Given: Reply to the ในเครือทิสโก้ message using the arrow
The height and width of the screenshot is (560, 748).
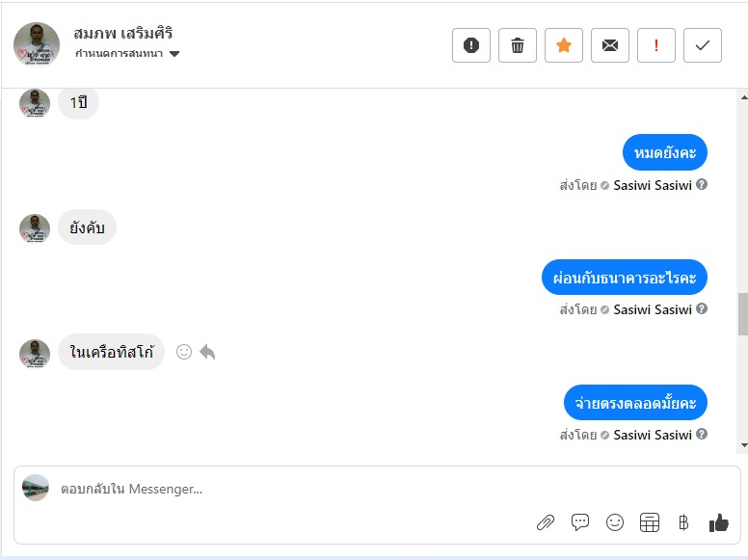Looking at the screenshot, I should tap(207, 353).
